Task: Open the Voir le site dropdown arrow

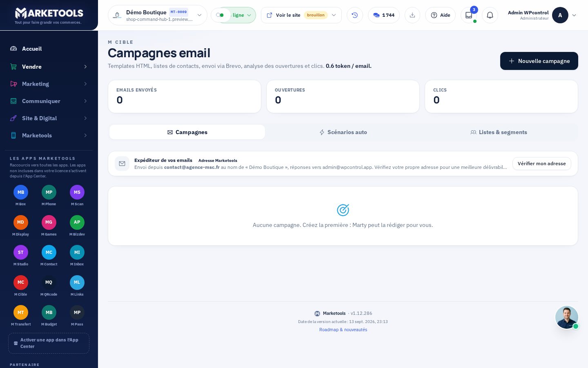Action: (x=334, y=15)
